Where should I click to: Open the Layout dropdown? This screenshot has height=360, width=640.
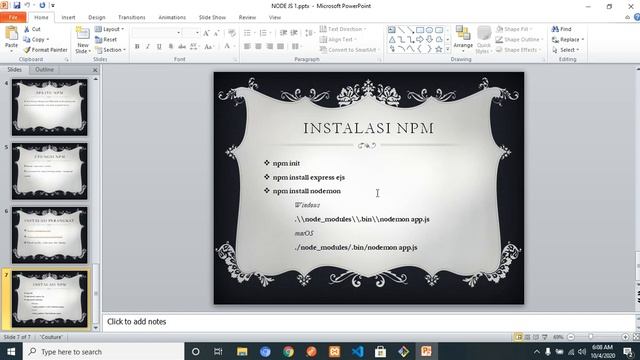point(109,29)
